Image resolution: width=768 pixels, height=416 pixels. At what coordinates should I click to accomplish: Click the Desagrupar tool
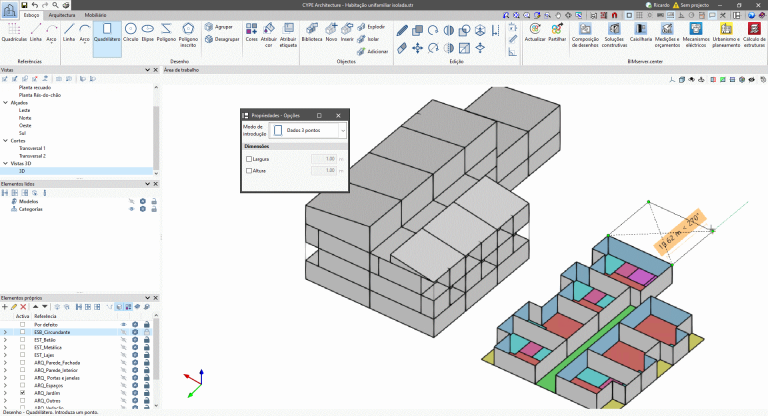click(221, 39)
